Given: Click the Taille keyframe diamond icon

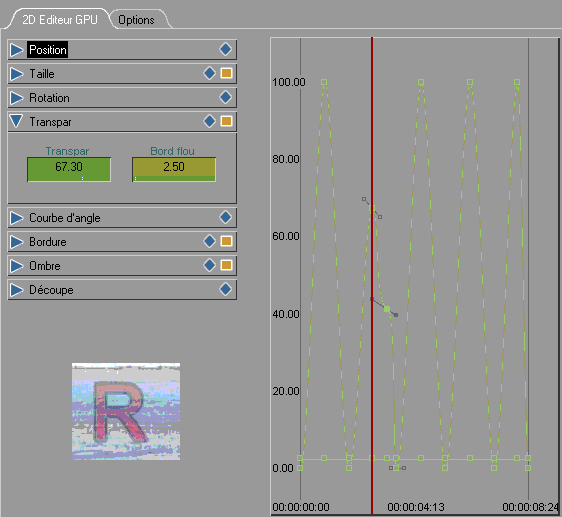Looking at the screenshot, I should 209,73.
